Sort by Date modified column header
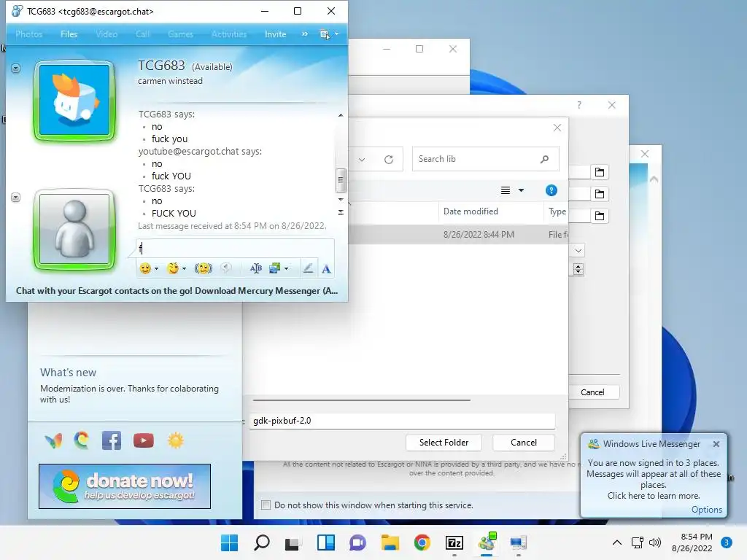 [x=471, y=211]
